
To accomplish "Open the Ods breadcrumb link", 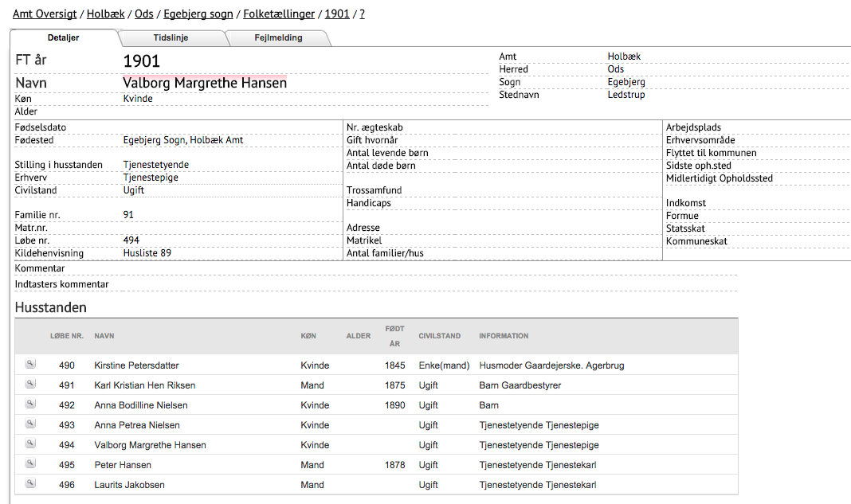I will [143, 14].
